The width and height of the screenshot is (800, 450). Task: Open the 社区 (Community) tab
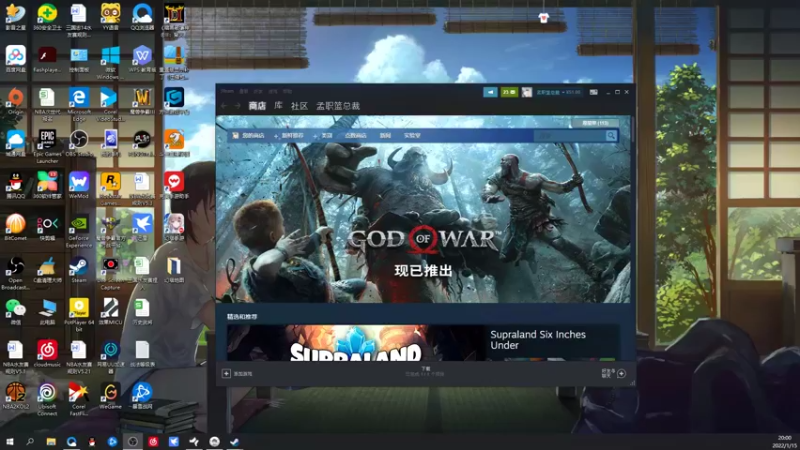pyautogui.click(x=299, y=106)
